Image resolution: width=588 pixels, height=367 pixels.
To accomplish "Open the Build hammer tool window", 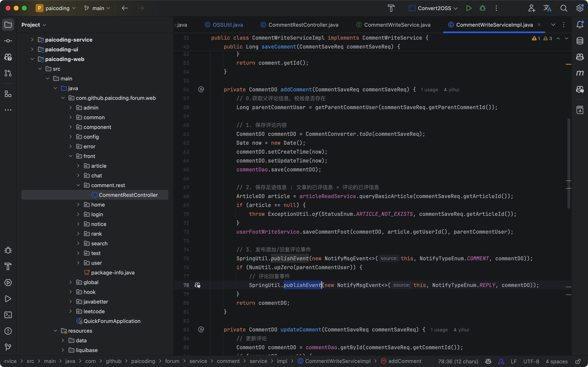I will (8, 267).
